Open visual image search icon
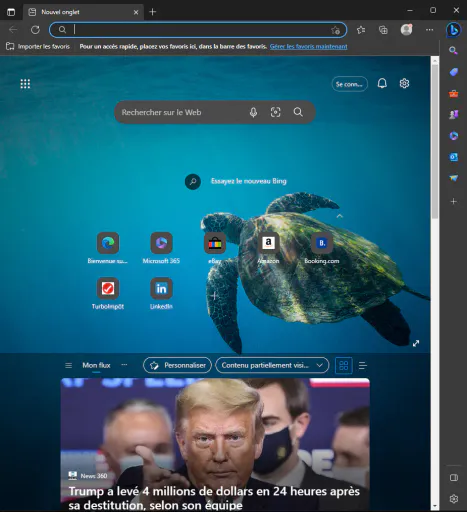The width and height of the screenshot is (467, 512). pyautogui.click(x=275, y=112)
